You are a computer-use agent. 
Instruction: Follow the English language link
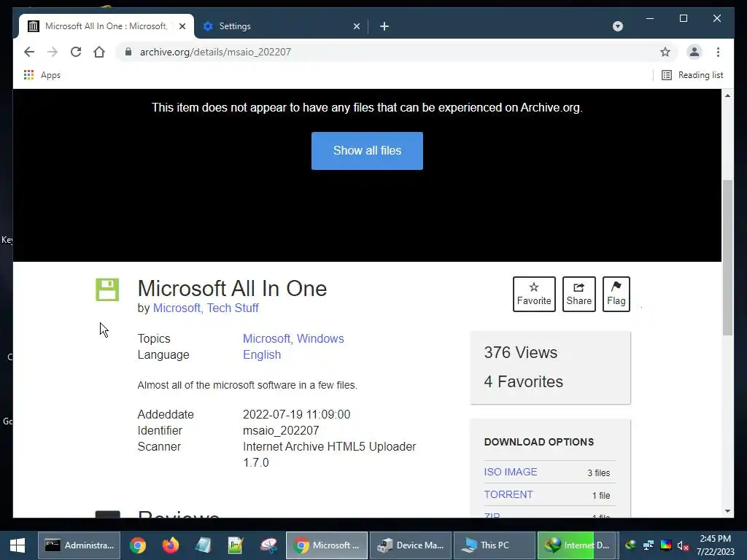pyautogui.click(x=262, y=355)
